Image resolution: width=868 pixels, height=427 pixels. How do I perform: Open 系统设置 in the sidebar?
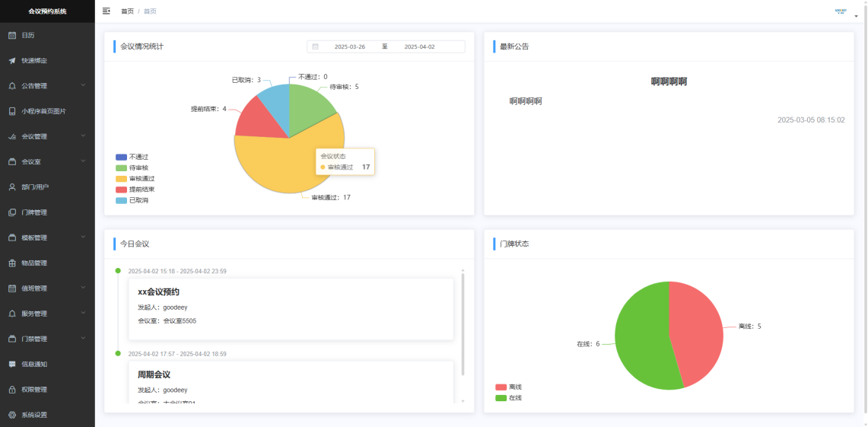point(48,415)
